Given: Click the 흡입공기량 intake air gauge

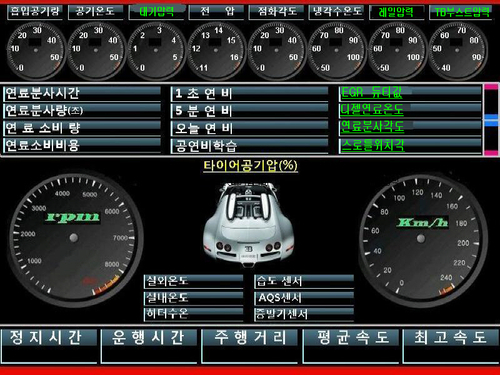Looking at the screenshot, I should tap(36, 50).
